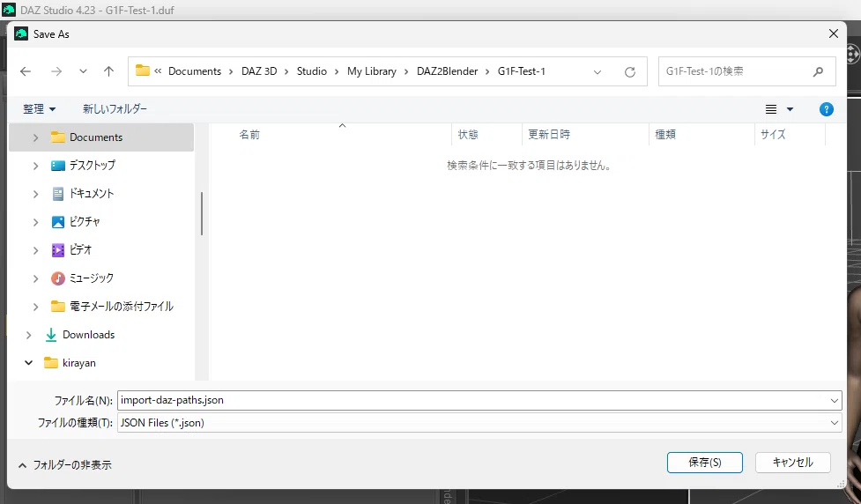Expand the ドキュメント tree node
Screen dimensions: 861x504
[x=35, y=194]
